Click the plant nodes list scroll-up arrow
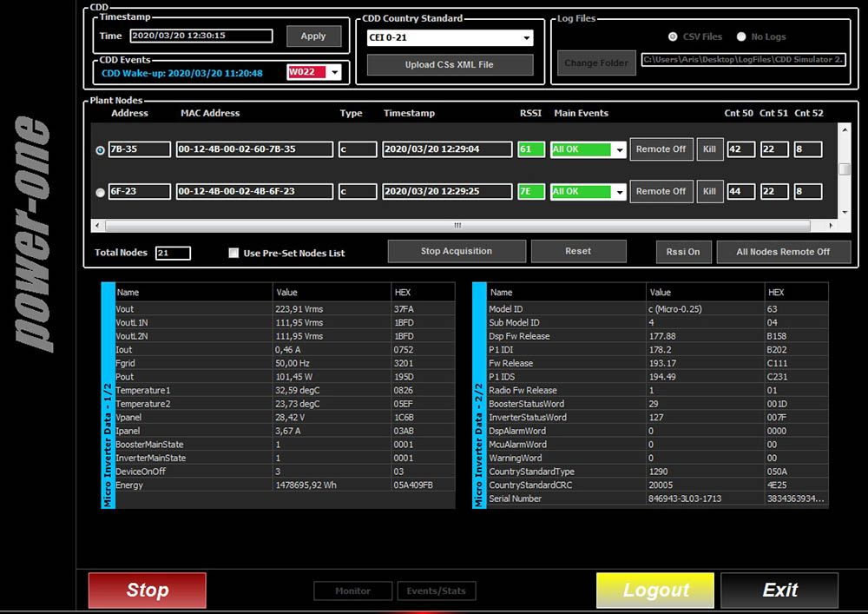The height and width of the screenshot is (614, 868). [845, 130]
